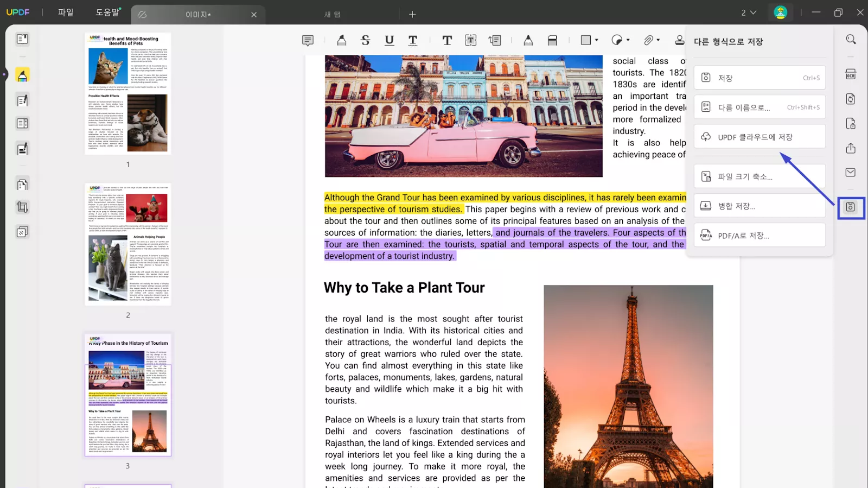Select the Comment highlighter mode in left sidebar
868x488 pixels.
coord(22,75)
